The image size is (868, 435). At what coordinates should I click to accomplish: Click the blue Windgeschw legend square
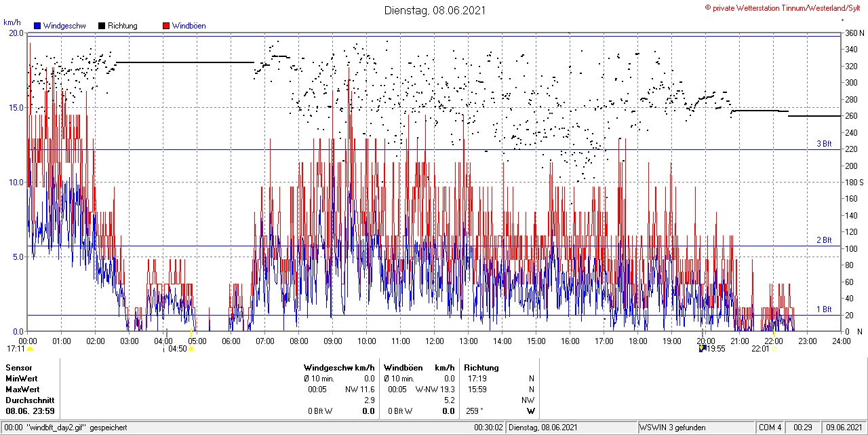click(x=38, y=26)
